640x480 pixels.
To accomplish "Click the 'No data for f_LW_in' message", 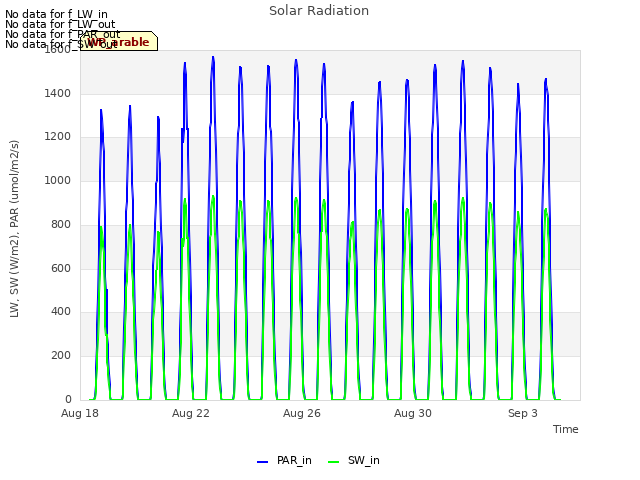I will [x=56, y=15].
